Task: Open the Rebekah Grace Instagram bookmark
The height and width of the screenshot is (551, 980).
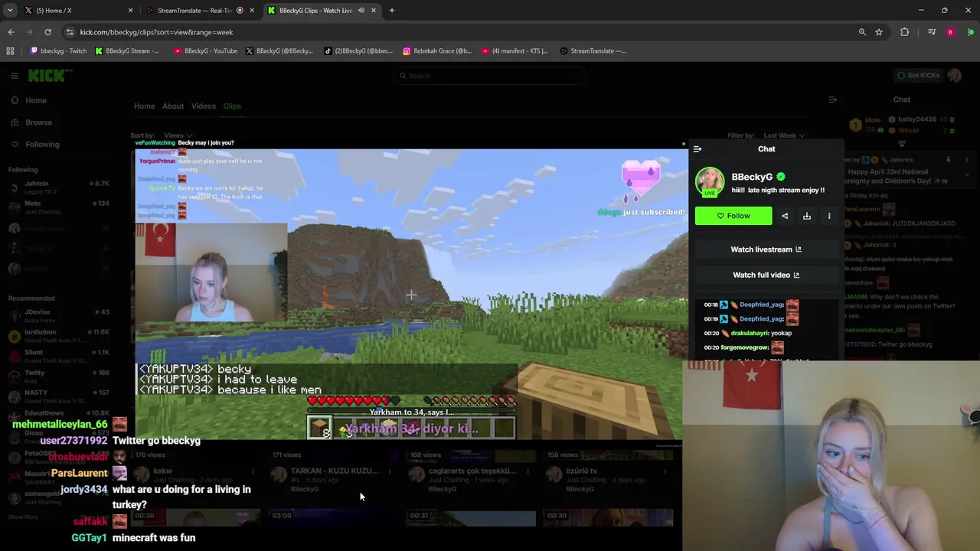Action: (438, 51)
